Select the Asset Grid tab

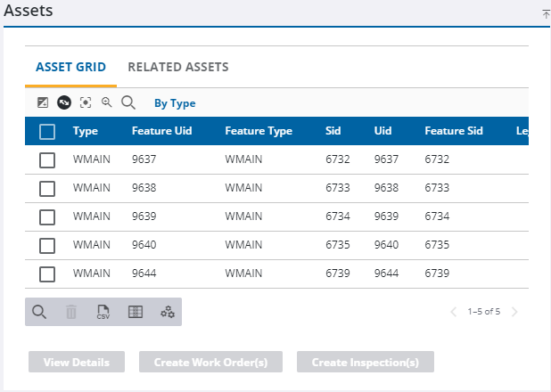(70, 67)
